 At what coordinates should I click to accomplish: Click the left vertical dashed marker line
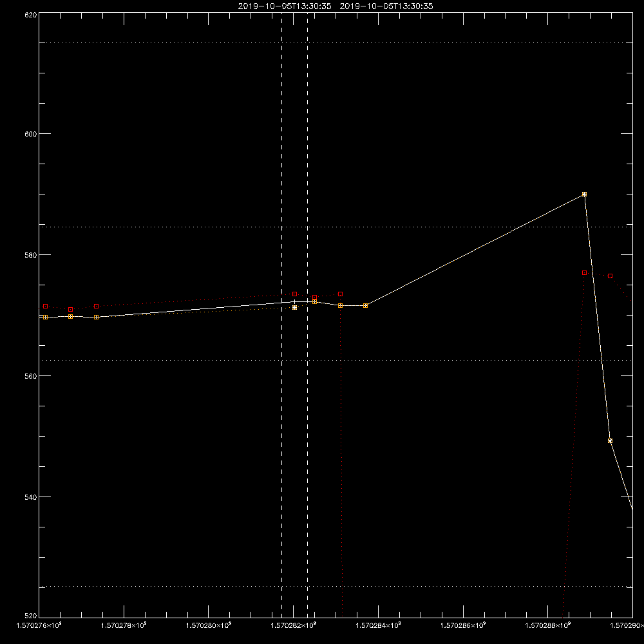(282, 314)
